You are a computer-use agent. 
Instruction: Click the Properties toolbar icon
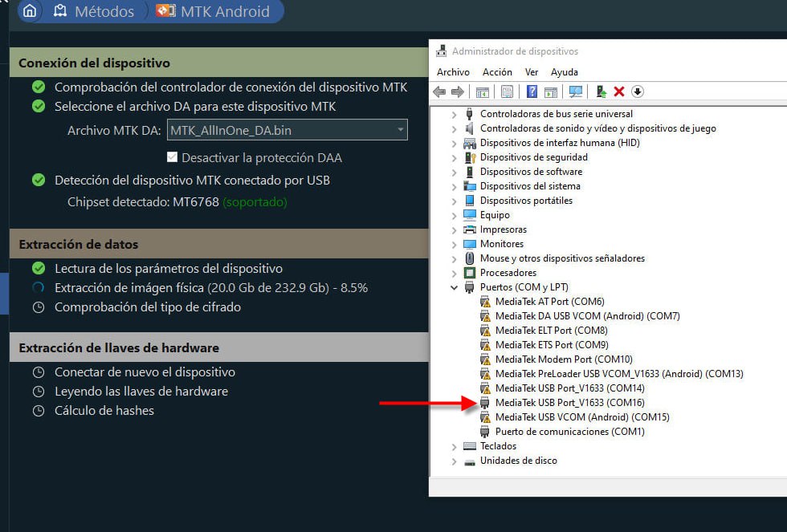pyautogui.click(x=507, y=91)
